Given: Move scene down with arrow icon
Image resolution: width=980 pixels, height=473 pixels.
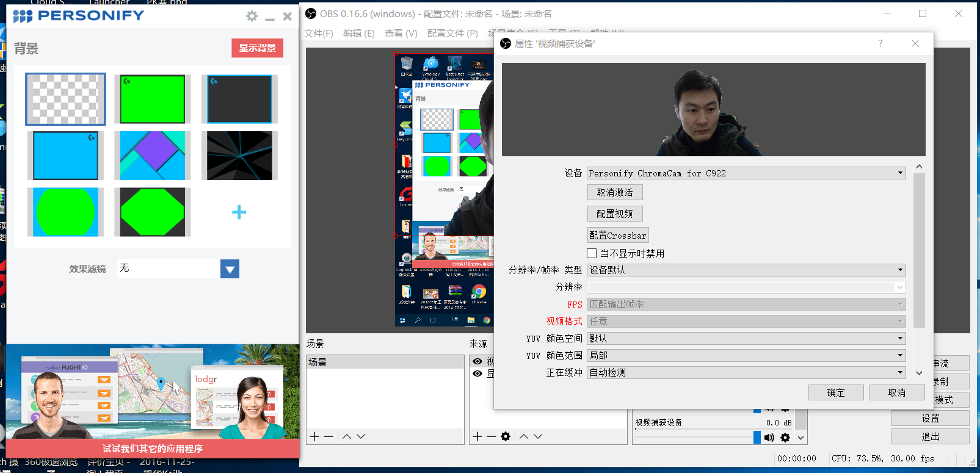Looking at the screenshot, I should [x=361, y=436].
